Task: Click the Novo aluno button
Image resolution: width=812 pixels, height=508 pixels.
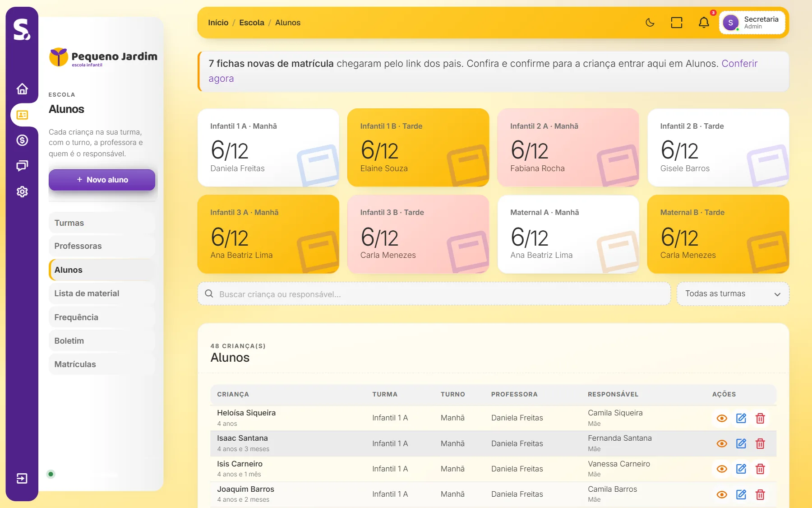Action: pyautogui.click(x=102, y=180)
